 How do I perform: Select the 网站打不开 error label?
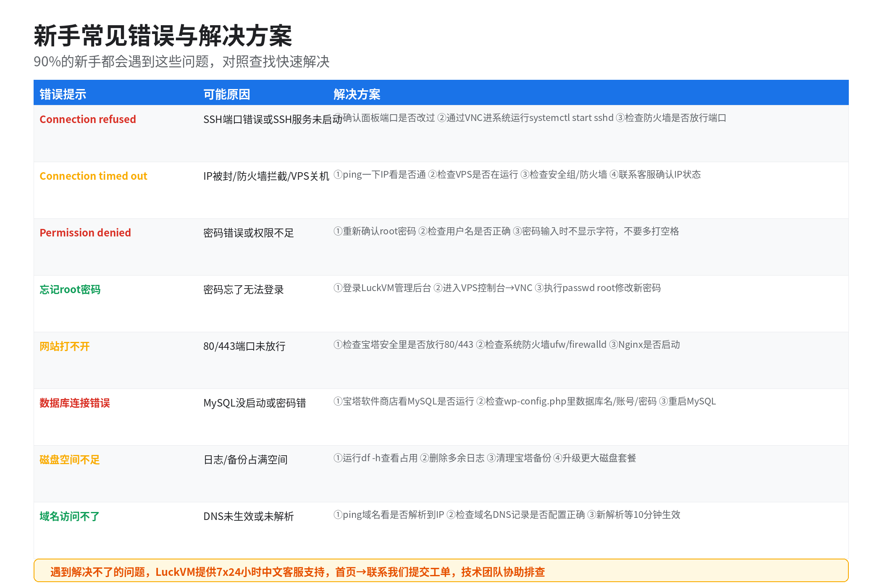[x=65, y=346]
